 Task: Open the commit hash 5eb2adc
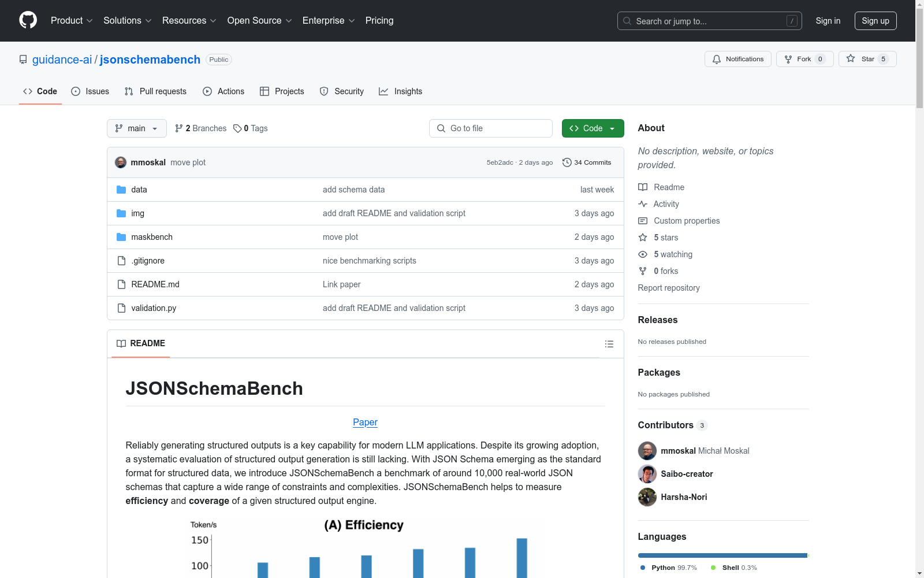tap(500, 162)
